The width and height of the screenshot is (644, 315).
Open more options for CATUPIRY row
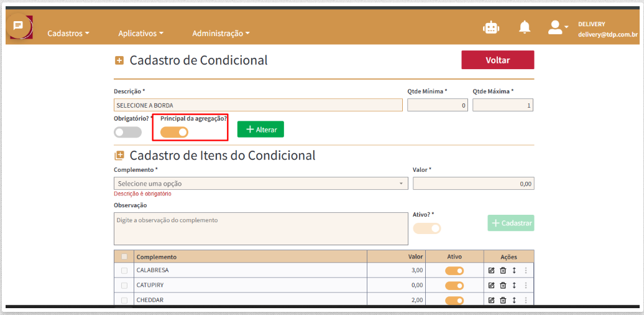point(525,285)
